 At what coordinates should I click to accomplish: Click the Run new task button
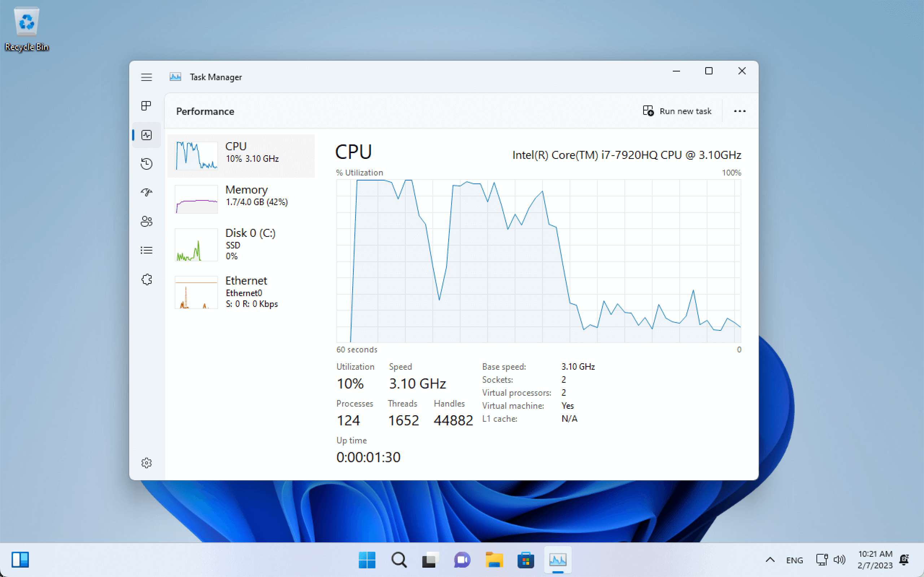click(677, 110)
